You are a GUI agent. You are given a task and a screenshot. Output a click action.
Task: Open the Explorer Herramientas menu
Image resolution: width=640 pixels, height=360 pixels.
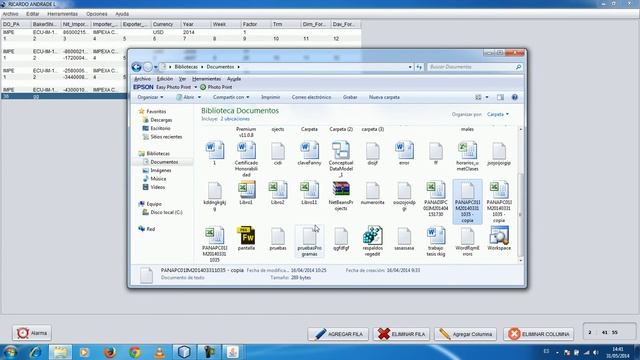[207, 79]
